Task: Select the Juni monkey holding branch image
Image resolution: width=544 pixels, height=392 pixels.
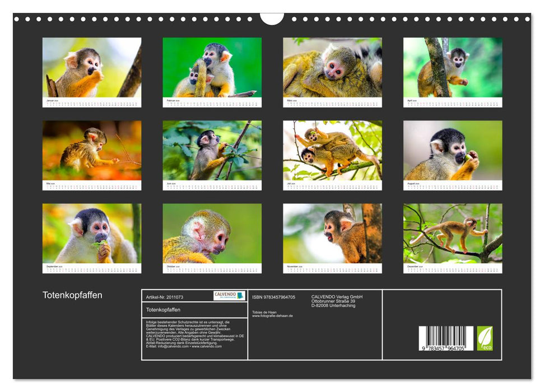Action: 212,151
